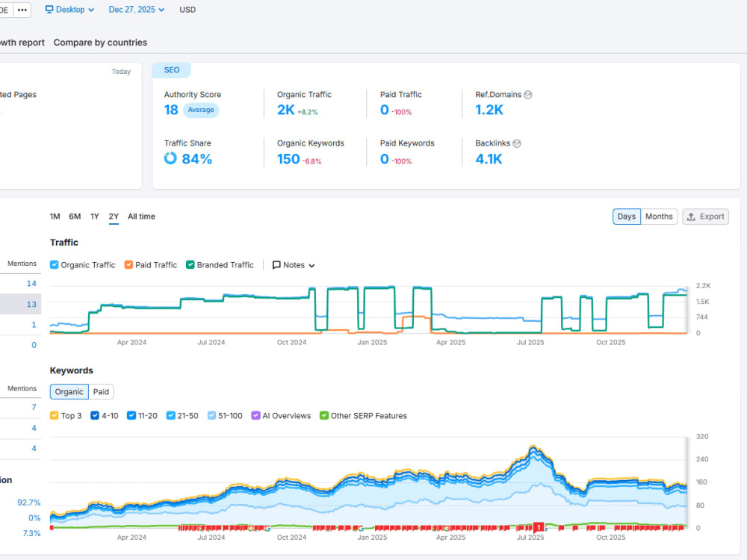Open the SEO tab label

tap(172, 70)
